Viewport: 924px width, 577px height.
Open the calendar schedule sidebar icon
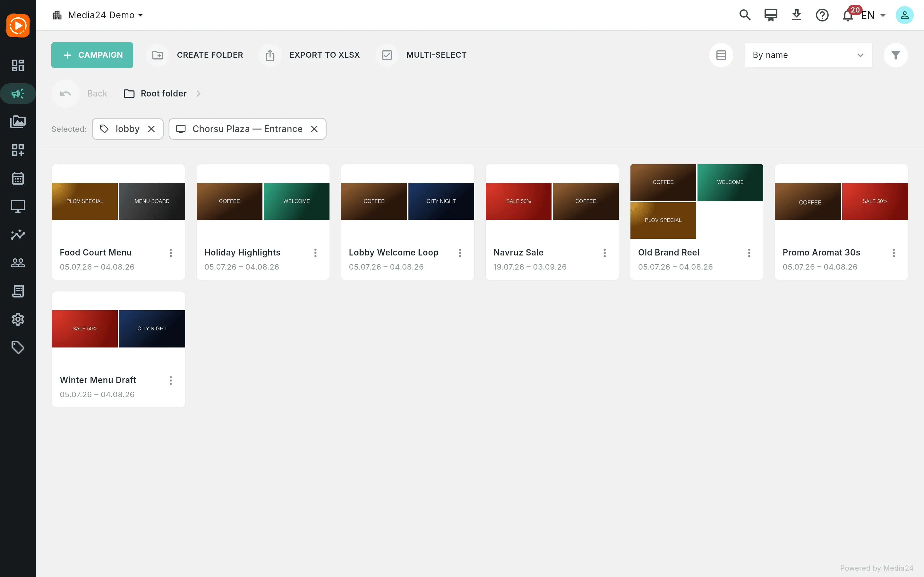pyautogui.click(x=18, y=178)
